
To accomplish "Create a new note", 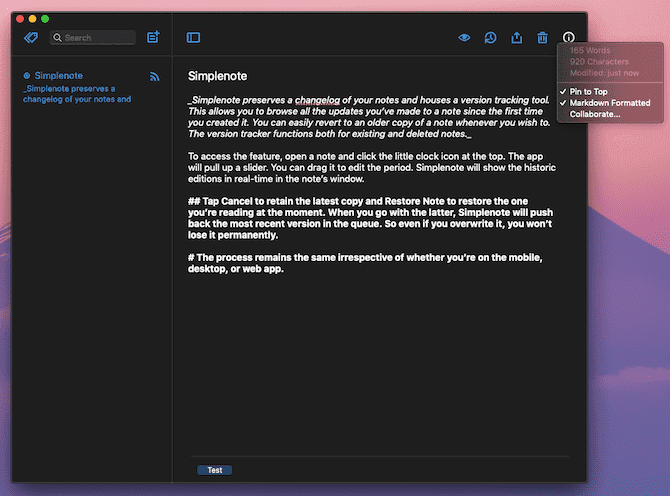I will pyautogui.click(x=153, y=37).
